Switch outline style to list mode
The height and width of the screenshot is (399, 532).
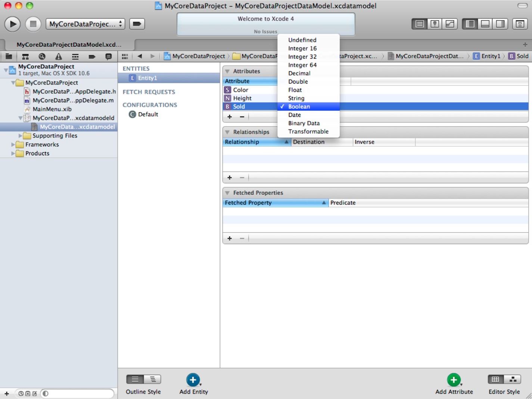point(135,379)
